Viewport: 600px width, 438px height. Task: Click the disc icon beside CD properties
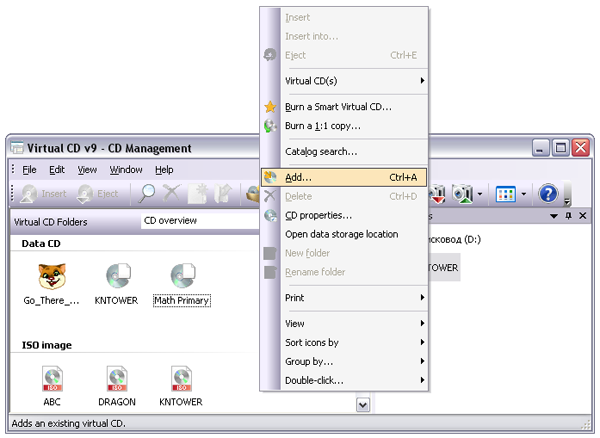tap(270, 215)
